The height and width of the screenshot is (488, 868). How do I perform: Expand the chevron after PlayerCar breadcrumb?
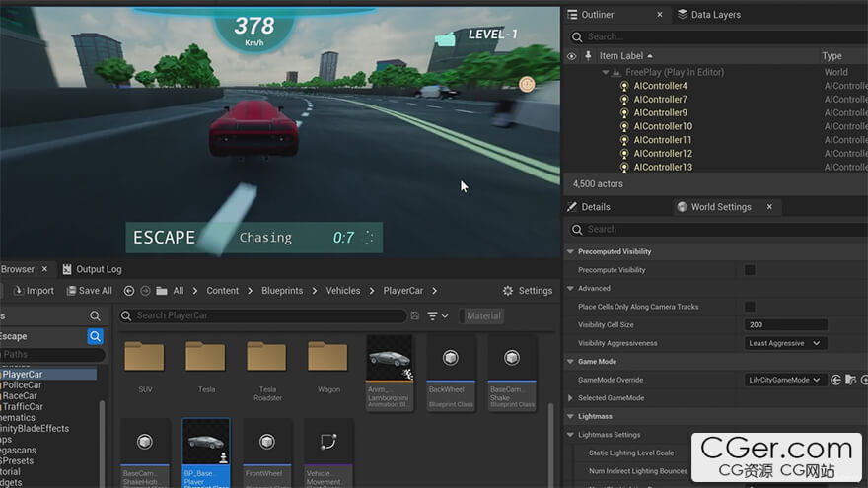[435, 291]
